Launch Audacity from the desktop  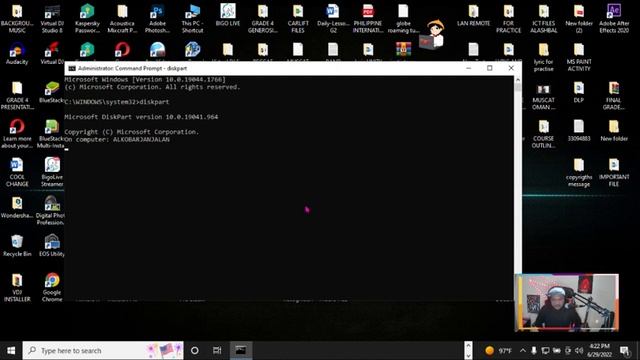(17, 53)
